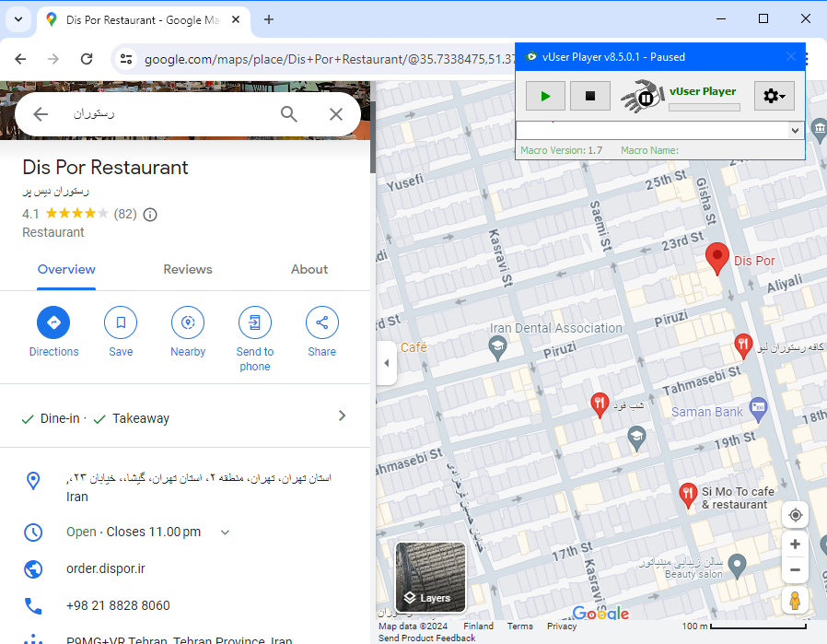Click the Send to phone icon
Viewport: 827px width, 644px height.
click(255, 322)
